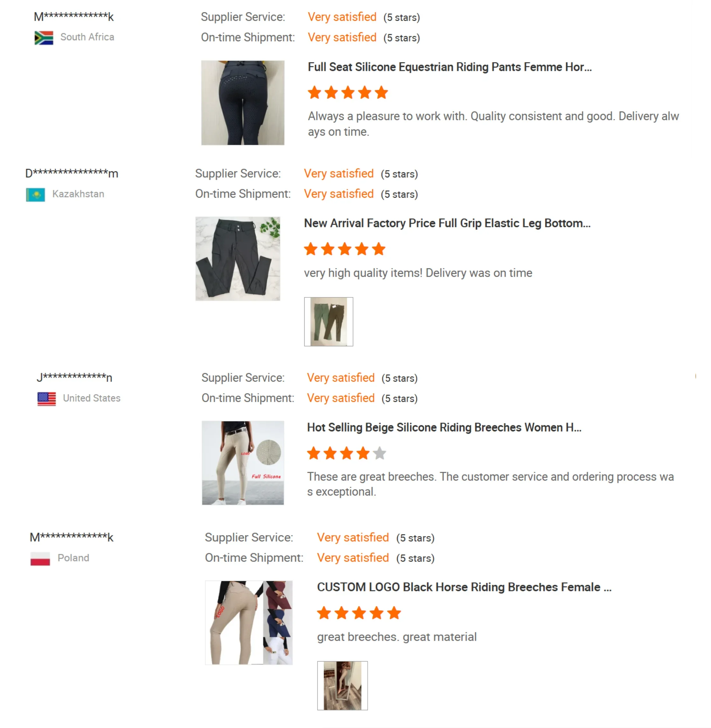Enlarge Poland reviewer's mirror selfie photo
This screenshot has width=711, height=728.
click(342, 686)
